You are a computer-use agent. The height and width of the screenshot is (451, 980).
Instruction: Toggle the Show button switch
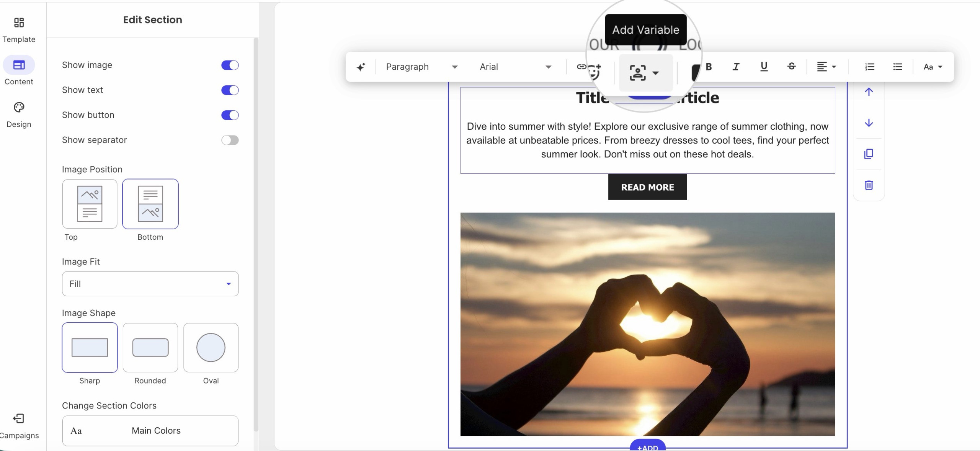230,115
